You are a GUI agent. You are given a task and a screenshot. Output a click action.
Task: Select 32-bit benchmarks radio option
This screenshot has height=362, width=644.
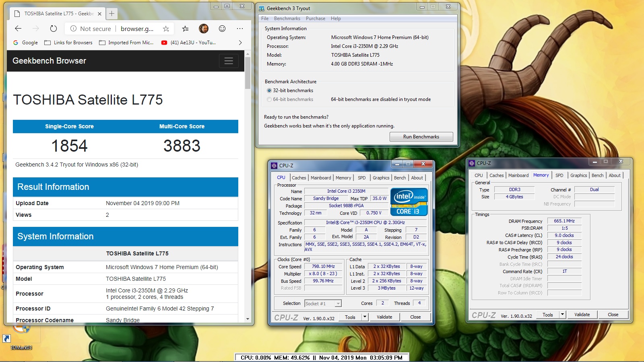290,90
